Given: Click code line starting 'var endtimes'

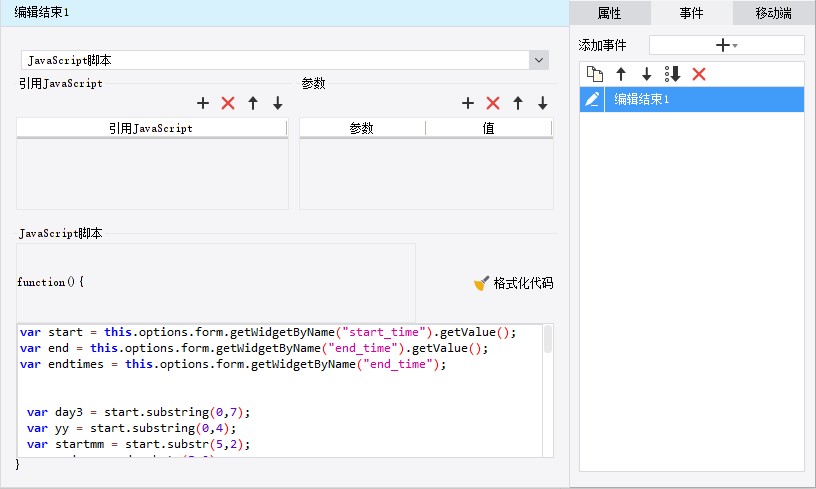Looking at the screenshot, I should click(233, 365).
